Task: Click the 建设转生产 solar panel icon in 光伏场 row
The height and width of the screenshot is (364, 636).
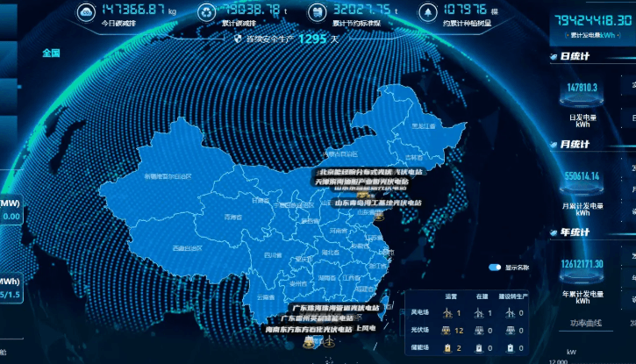Action: [x=510, y=331]
